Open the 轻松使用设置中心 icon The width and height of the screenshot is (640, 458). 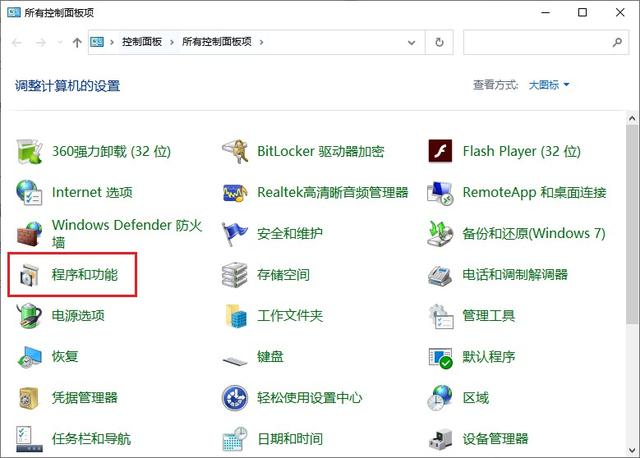235,398
